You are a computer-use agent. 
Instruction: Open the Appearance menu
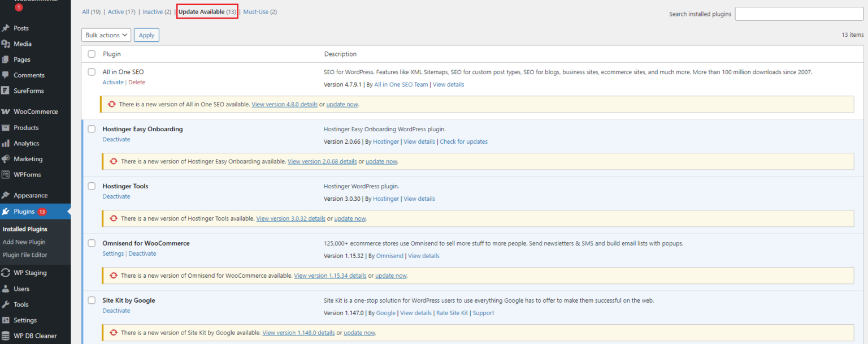(x=29, y=195)
